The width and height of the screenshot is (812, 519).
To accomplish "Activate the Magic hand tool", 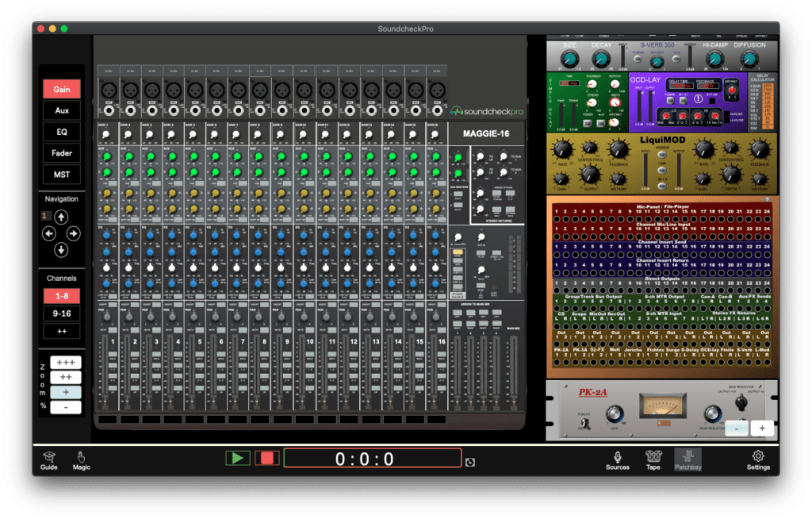I will (82, 460).
